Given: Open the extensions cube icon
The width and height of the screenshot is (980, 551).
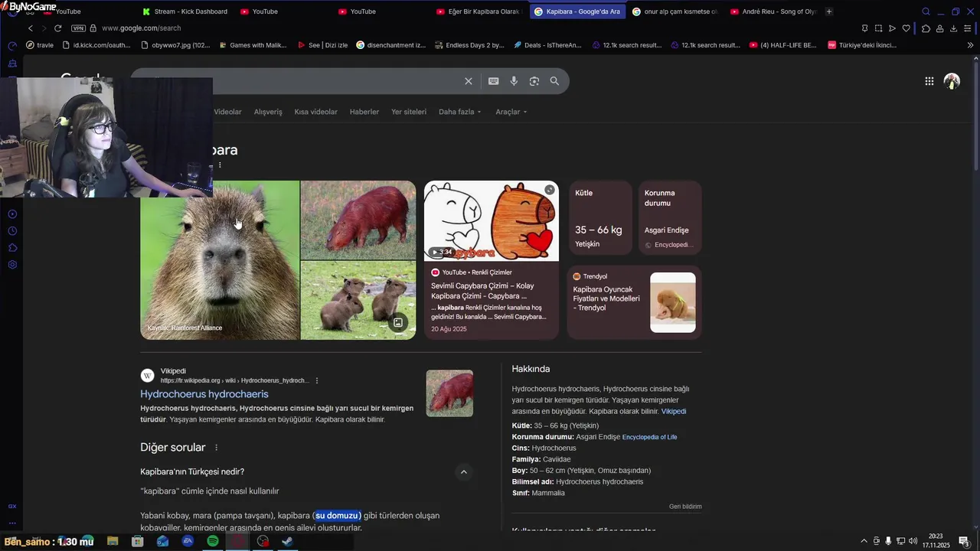Looking at the screenshot, I should click(926, 28).
